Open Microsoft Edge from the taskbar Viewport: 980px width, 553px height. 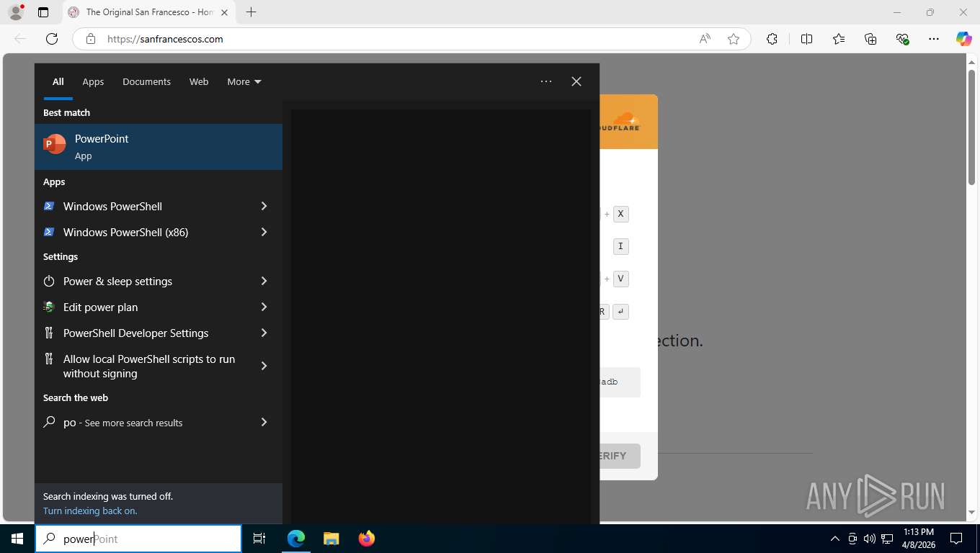tap(296, 538)
